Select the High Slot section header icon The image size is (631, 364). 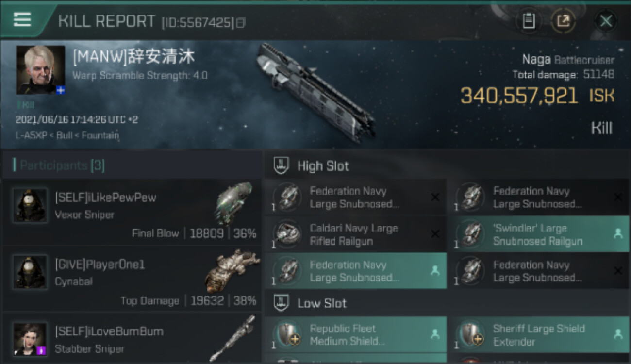point(280,166)
